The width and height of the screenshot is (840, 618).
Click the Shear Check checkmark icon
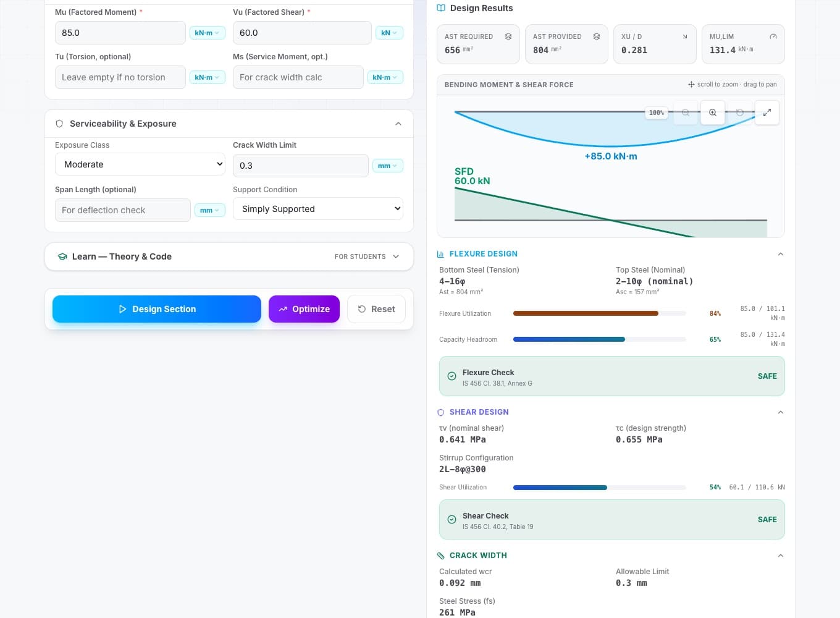(x=451, y=519)
